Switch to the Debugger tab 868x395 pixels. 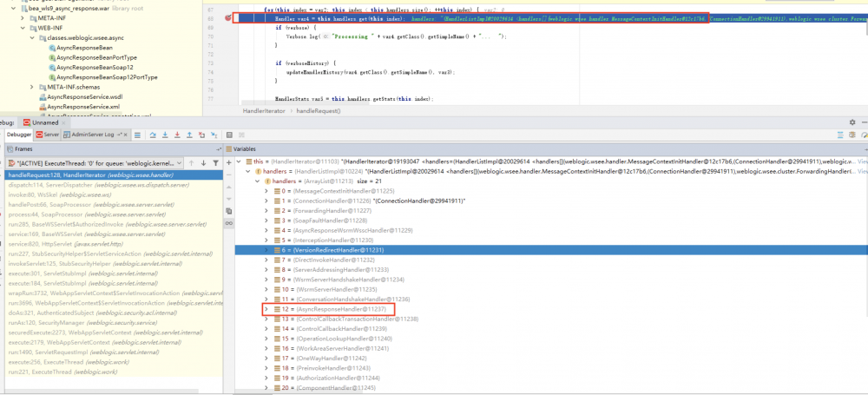click(19, 135)
